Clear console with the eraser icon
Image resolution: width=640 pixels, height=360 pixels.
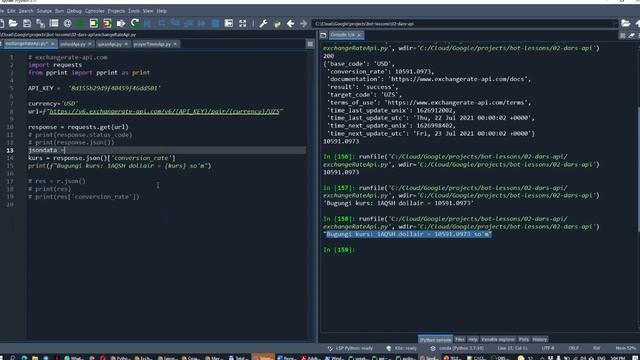631,36
